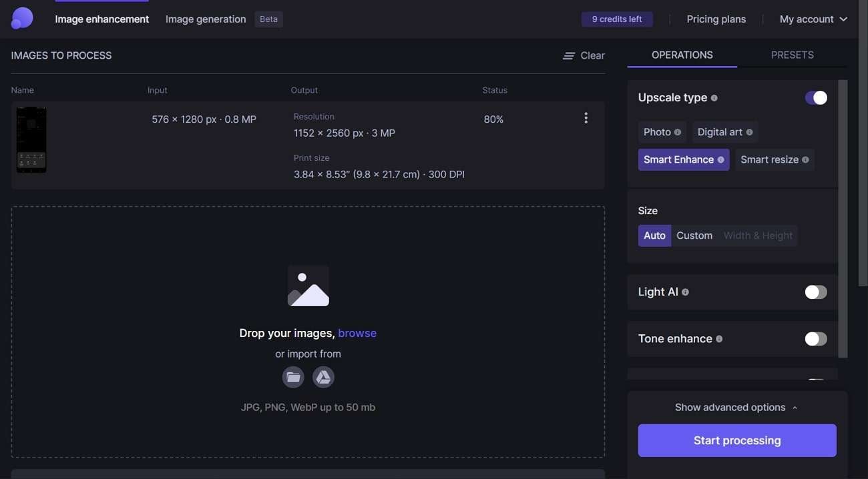Import images from the folder icon
The width and height of the screenshot is (868, 479).
point(293,377)
